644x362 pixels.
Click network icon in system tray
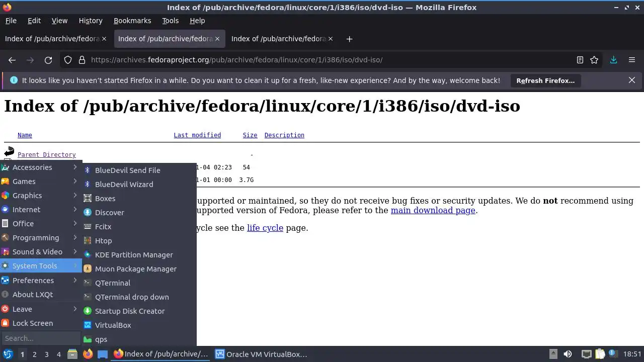pyautogui.click(x=586, y=354)
